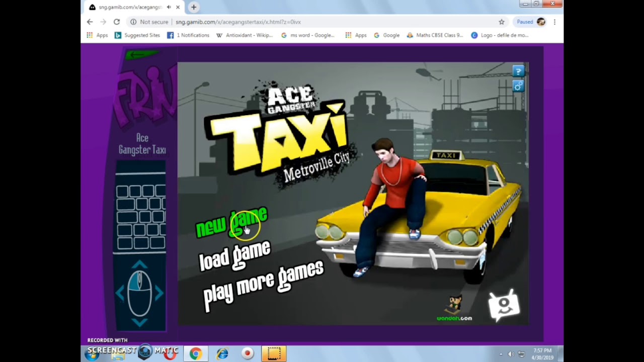Open the Logo defile de mo bookmark
The image size is (644, 362).
click(500, 35)
